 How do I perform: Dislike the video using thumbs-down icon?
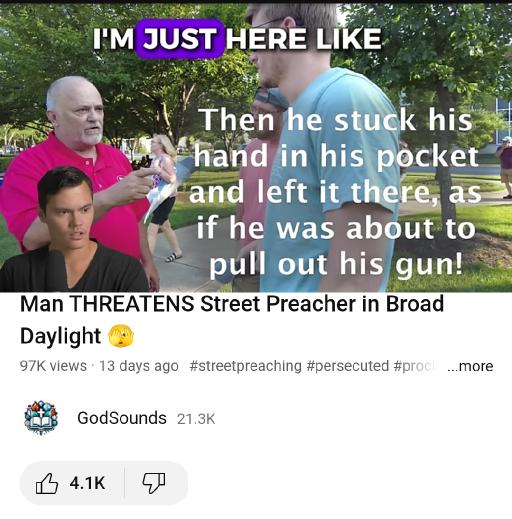coord(154,483)
